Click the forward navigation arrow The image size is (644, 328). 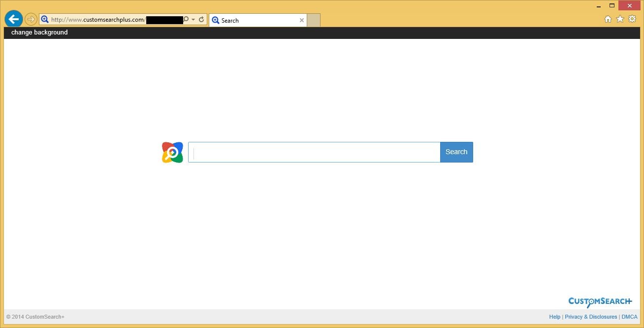point(31,19)
